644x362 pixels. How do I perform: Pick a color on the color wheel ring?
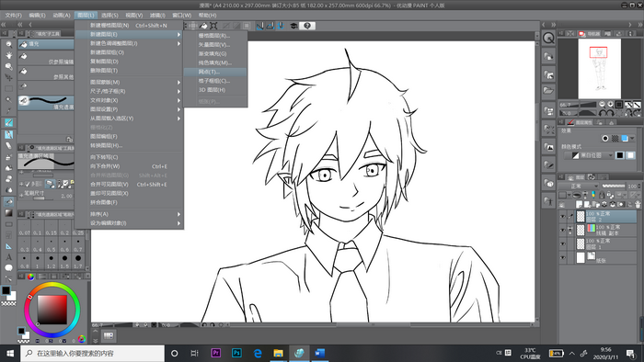(52, 286)
